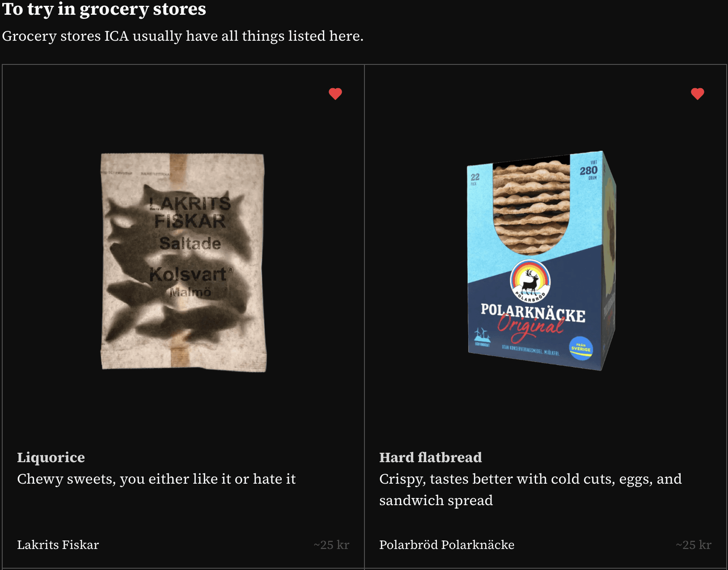Image resolution: width=728 pixels, height=570 pixels.
Task: Open the Polarknäcke box product image
Action: click(x=542, y=261)
